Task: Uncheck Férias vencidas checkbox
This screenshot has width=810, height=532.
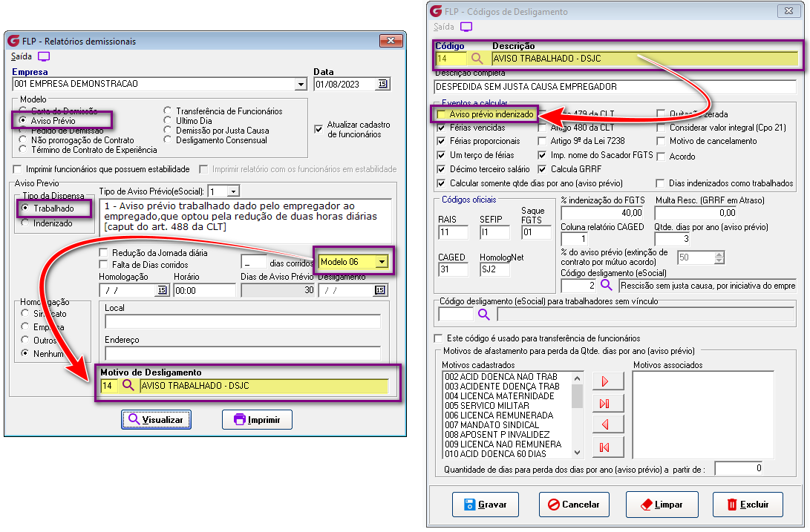Action: tap(441, 128)
